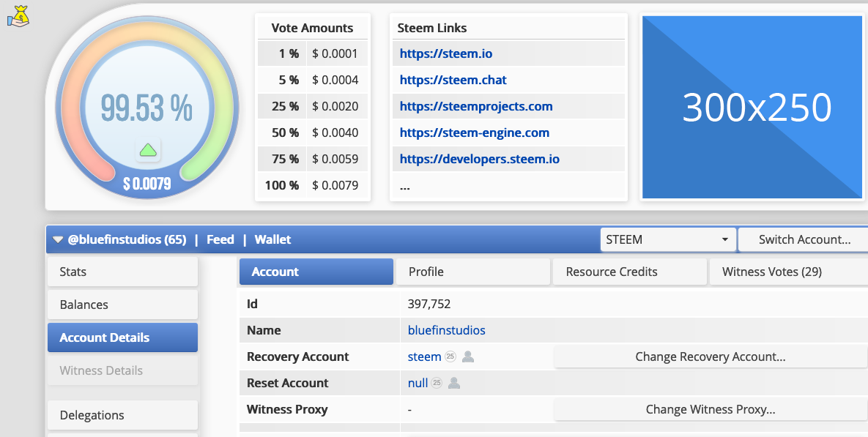Click the 99.53 % voting power gauge

(146, 108)
